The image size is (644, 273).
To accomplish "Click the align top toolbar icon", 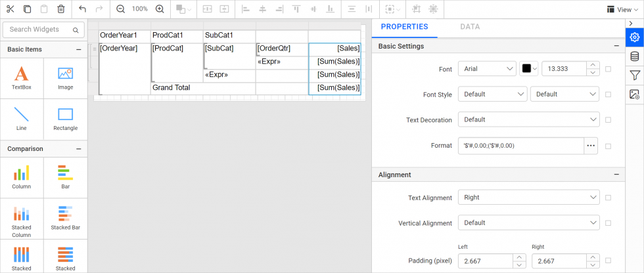I will point(296,9).
